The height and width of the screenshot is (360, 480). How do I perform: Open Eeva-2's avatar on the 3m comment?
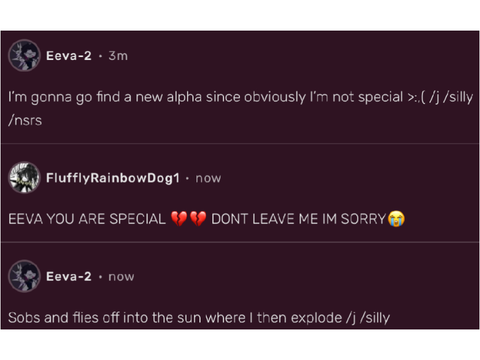coord(24,55)
